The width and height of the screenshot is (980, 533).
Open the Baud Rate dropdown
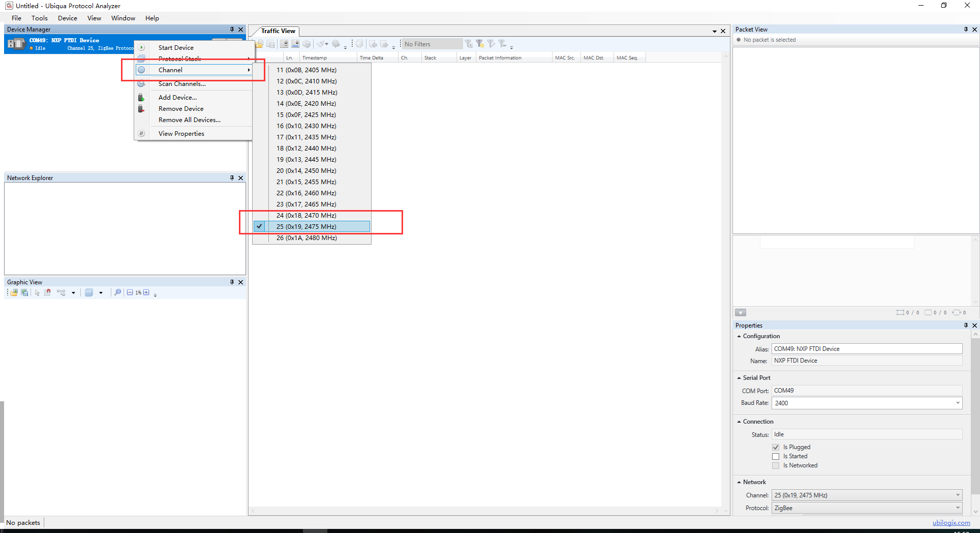[x=958, y=403]
